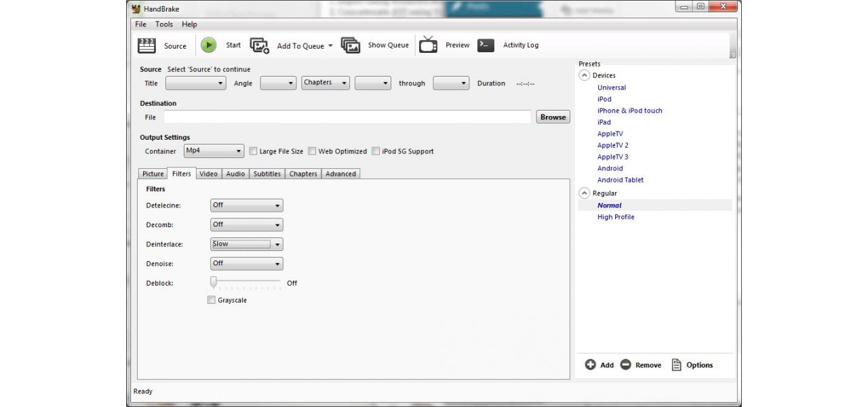Click the HandBrake app icon in title bar
This screenshot has width=868, height=407.
[x=136, y=9]
